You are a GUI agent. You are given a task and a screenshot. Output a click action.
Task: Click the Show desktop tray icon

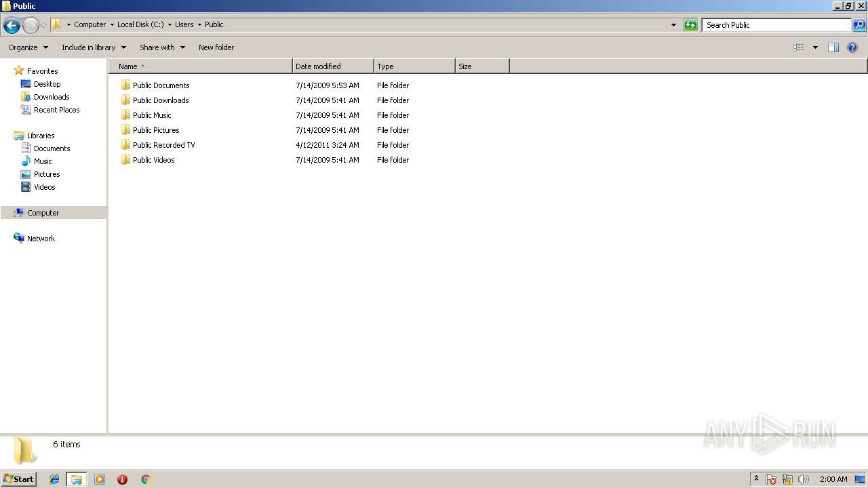860,479
